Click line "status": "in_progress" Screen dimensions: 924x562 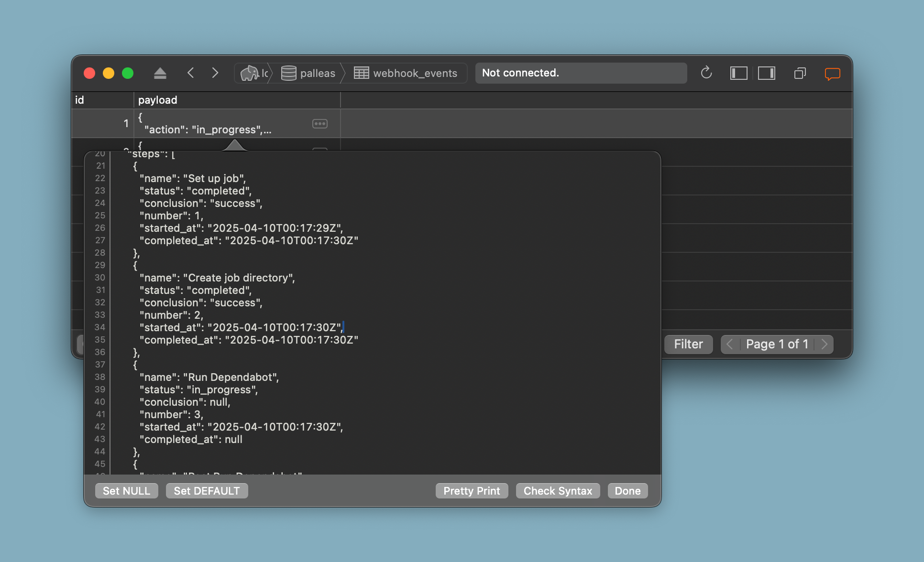(198, 389)
